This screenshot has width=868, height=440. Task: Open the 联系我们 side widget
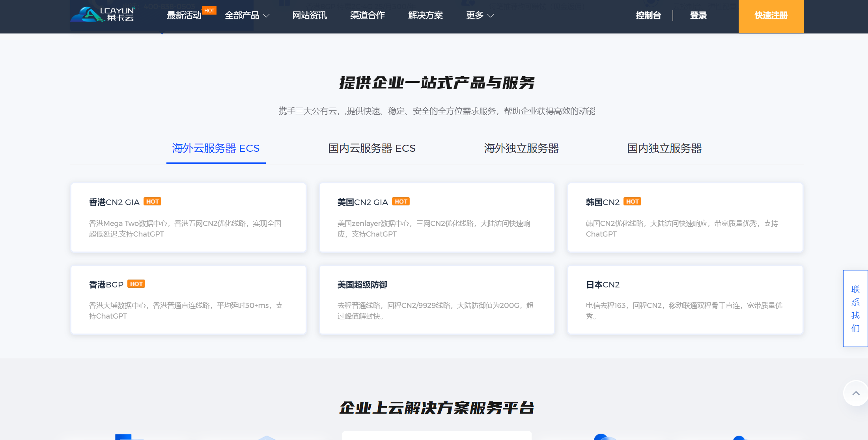coord(855,308)
